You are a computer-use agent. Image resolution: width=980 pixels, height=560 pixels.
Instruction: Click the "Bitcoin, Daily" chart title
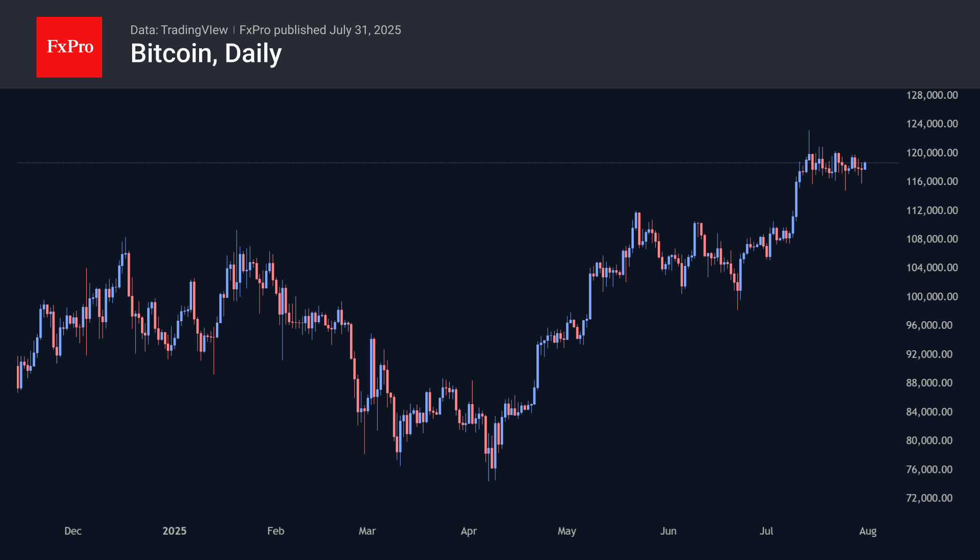point(206,53)
